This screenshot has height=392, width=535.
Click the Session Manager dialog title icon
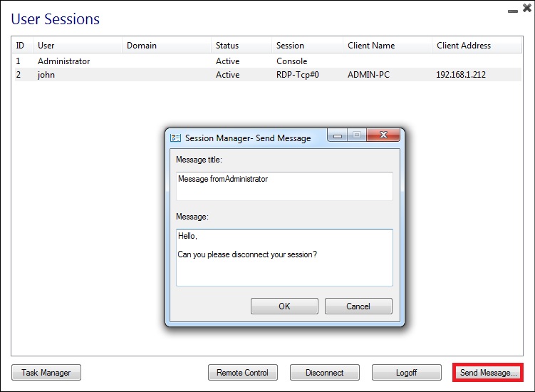[175, 138]
